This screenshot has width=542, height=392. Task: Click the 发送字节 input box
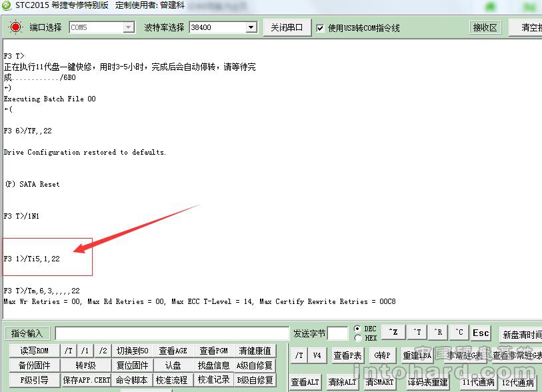point(337,333)
